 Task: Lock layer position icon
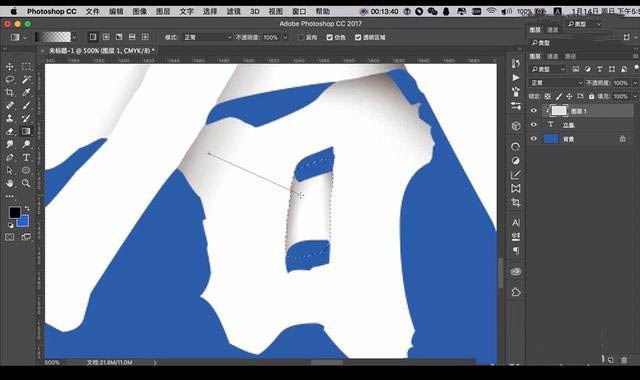point(569,96)
